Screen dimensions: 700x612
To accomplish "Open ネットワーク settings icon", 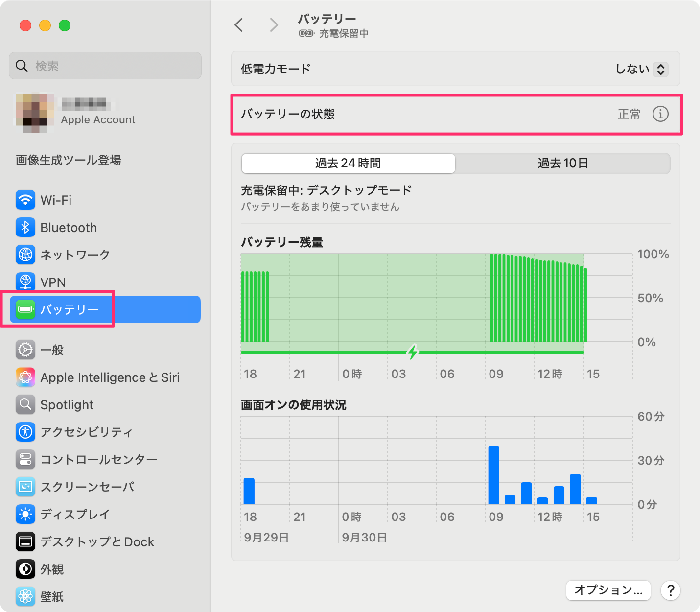I will pos(25,255).
